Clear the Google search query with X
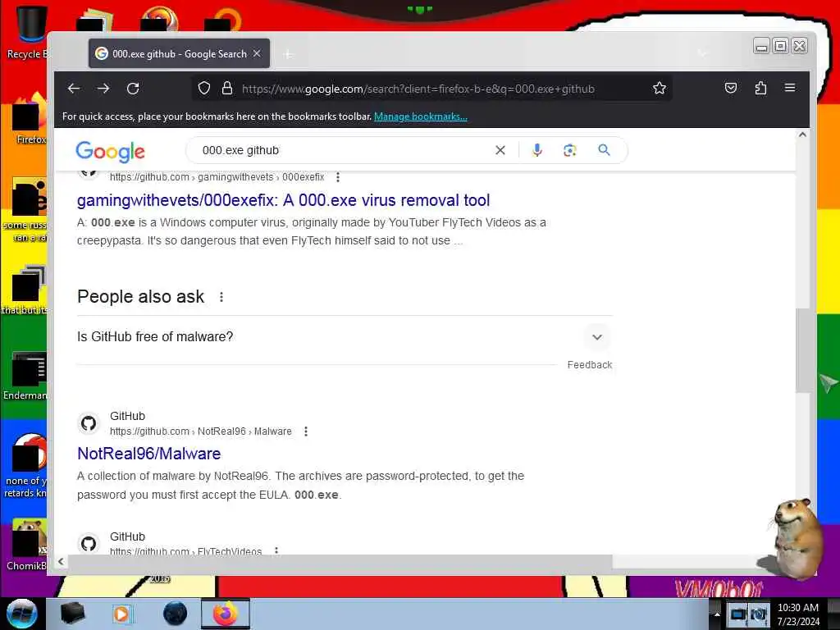The height and width of the screenshot is (630, 840). pyautogui.click(x=500, y=151)
